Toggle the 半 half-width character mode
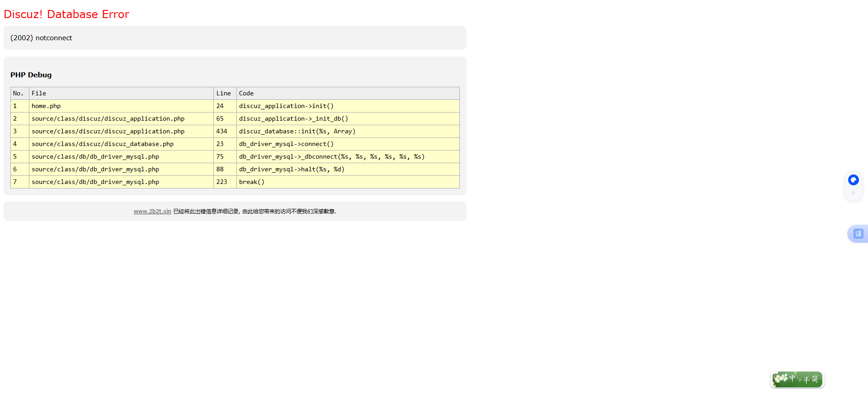The image size is (868, 419). point(807,379)
